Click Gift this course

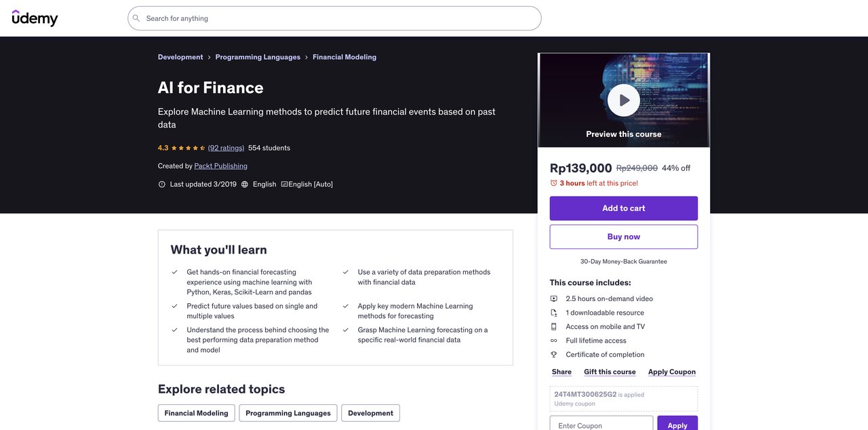click(x=610, y=372)
